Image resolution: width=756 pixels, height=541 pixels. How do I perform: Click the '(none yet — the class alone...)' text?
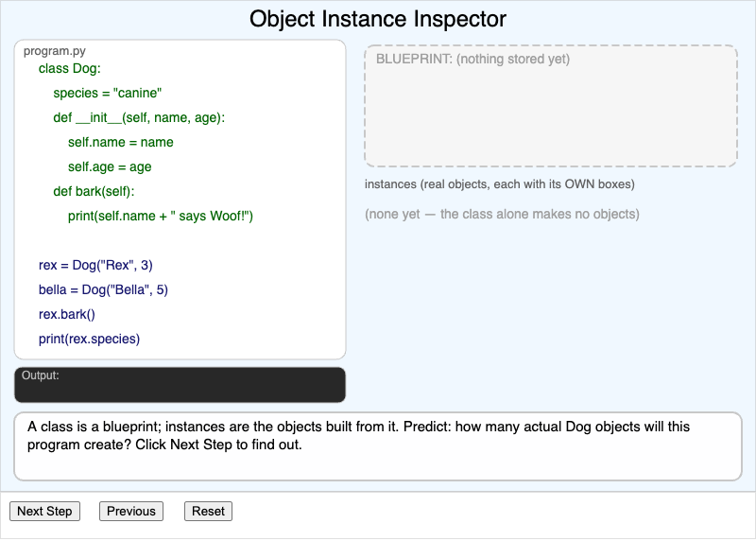coord(502,215)
